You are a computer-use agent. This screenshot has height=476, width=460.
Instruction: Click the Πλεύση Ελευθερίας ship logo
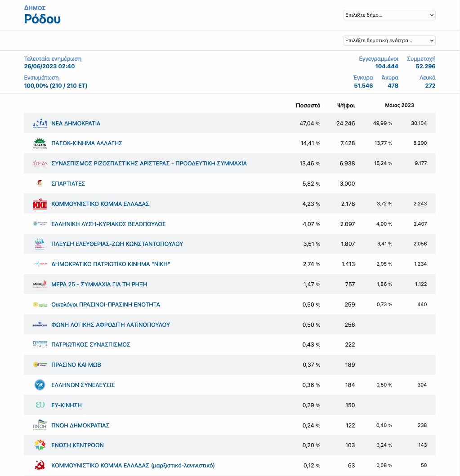tap(40, 244)
